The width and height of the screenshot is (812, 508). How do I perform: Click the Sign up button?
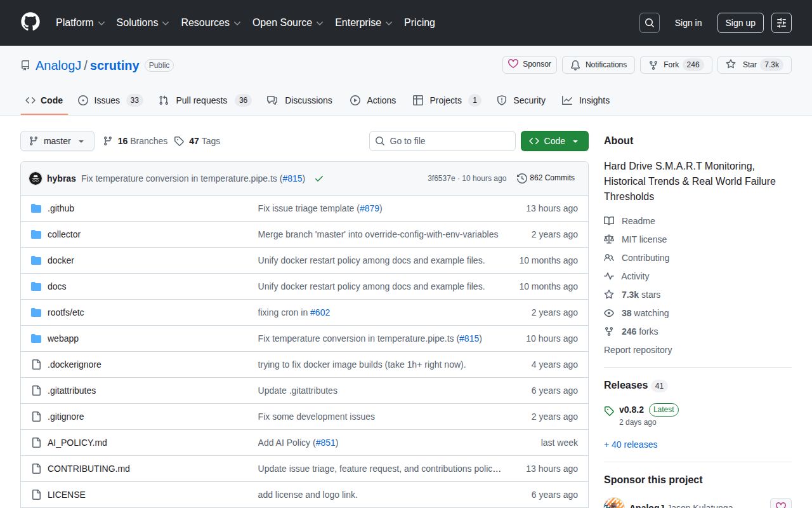click(740, 23)
